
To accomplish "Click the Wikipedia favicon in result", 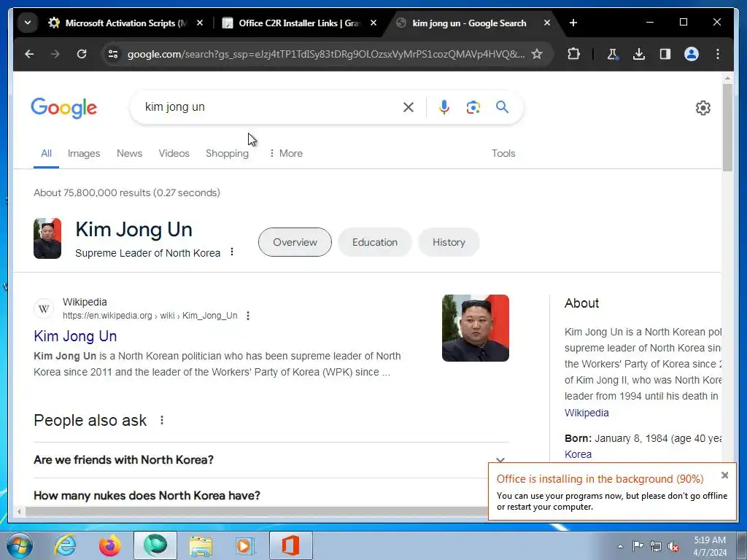I will tap(44, 308).
